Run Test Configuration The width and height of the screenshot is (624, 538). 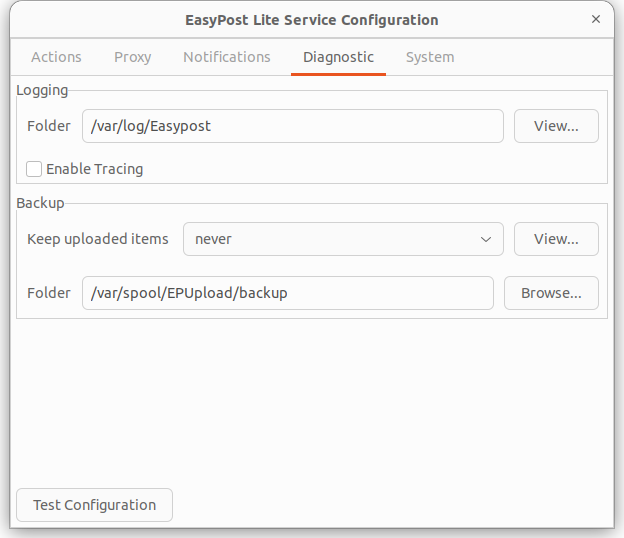tap(94, 505)
